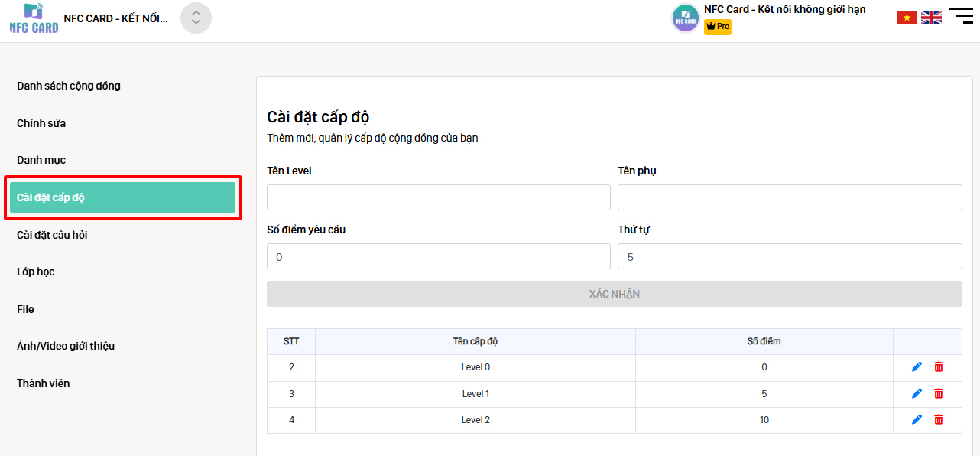Open the NFC Card profile avatar
The height and width of the screenshot is (456, 980).
[x=686, y=18]
